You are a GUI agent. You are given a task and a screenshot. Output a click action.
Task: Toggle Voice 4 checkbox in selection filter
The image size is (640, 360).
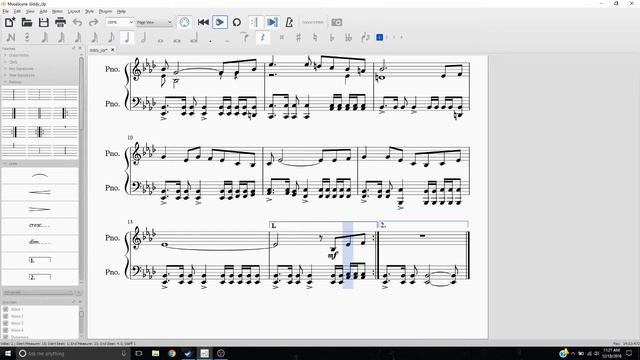coord(6,330)
